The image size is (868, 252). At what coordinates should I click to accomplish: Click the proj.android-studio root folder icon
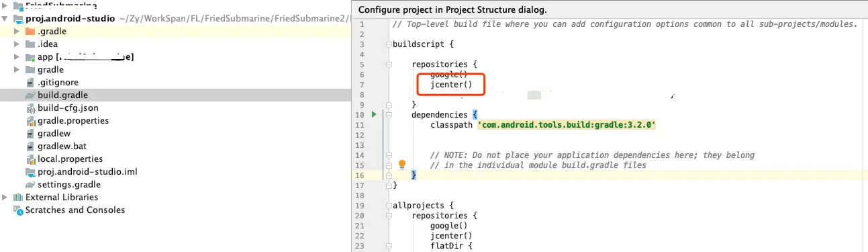18,19
